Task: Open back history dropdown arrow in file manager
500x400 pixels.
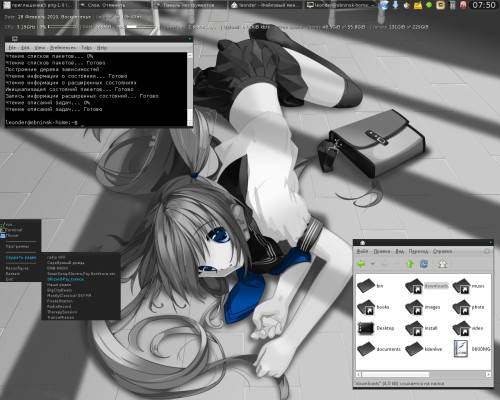Action: pyautogui.click(x=373, y=264)
